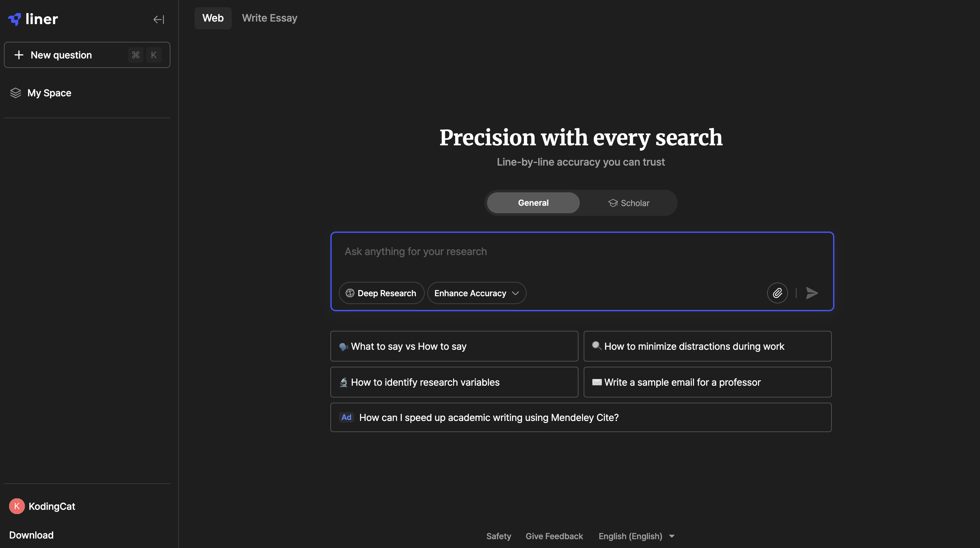Click the Scholar graduation cap icon

[612, 203]
